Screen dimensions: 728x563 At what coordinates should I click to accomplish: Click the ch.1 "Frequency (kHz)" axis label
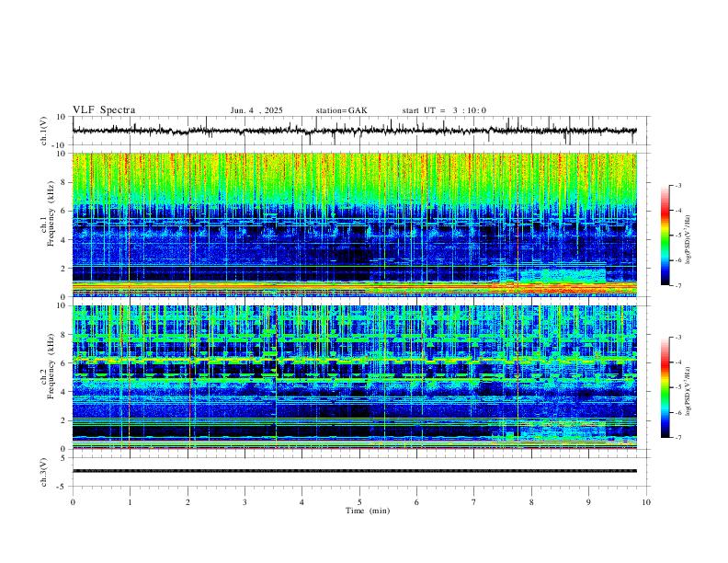point(51,214)
